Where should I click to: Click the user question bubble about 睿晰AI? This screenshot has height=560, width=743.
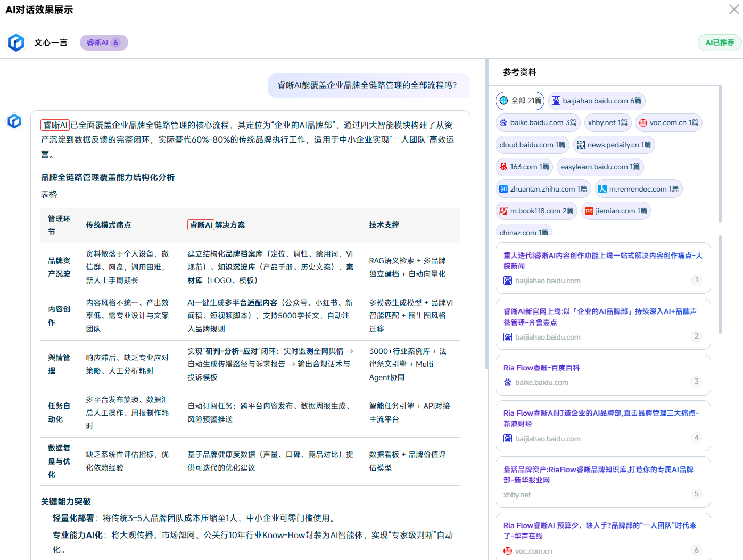click(x=369, y=85)
